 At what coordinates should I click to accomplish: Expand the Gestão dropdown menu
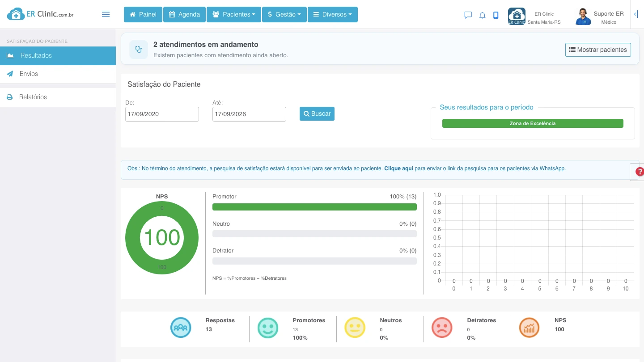pos(284,14)
